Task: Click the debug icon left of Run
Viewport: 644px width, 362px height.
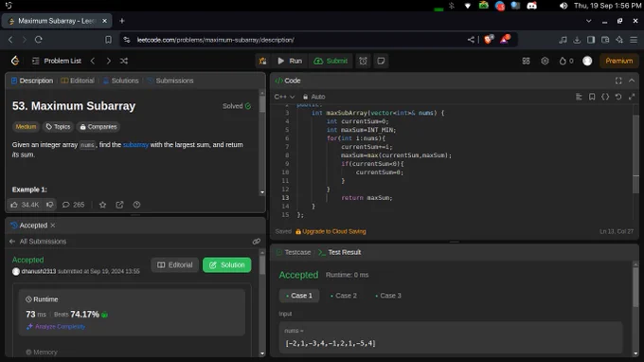Action: [x=263, y=61]
